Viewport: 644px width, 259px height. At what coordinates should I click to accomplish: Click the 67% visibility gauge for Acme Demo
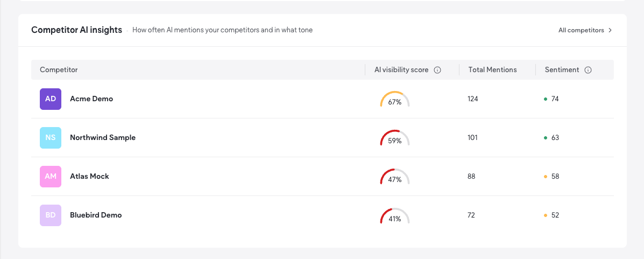(x=395, y=99)
